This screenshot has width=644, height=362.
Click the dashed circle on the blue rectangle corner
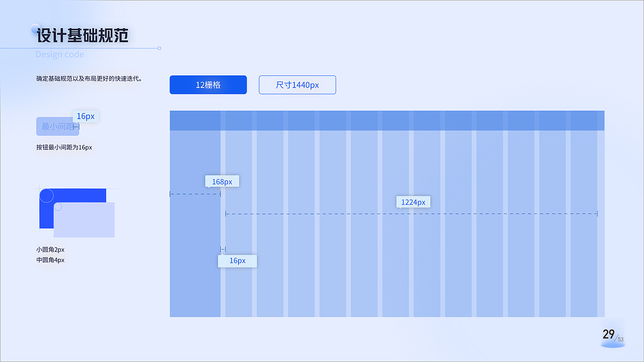click(46, 196)
